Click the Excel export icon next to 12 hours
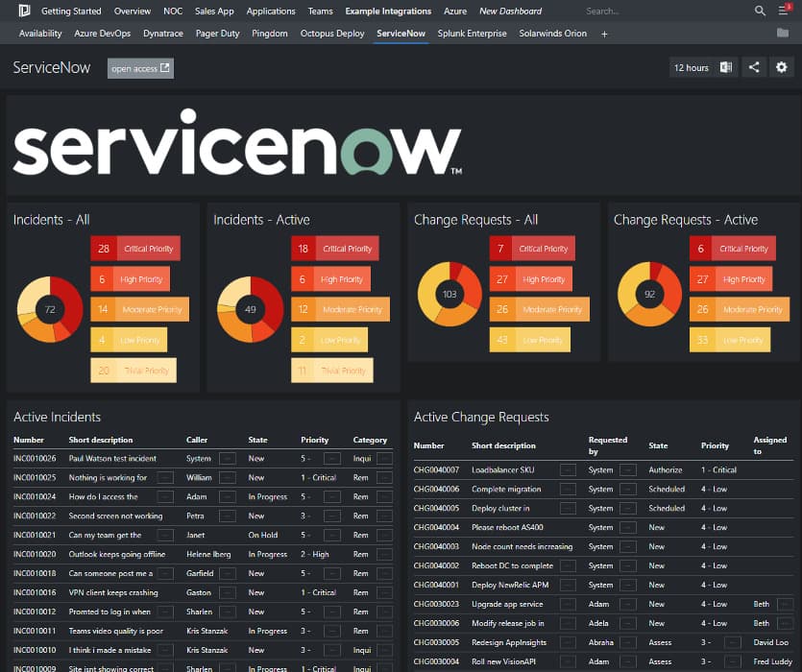The width and height of the screenshot is (802, 672). (727, 67)
